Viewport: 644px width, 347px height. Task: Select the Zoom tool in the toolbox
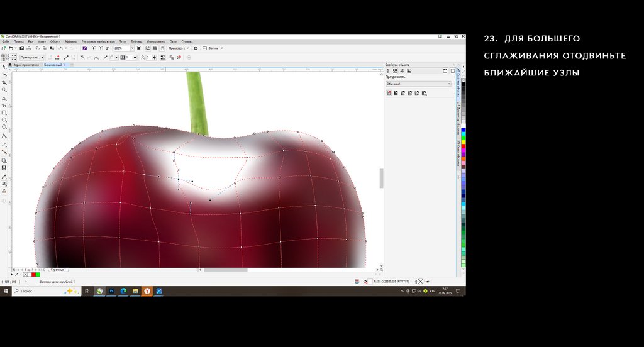4,90
